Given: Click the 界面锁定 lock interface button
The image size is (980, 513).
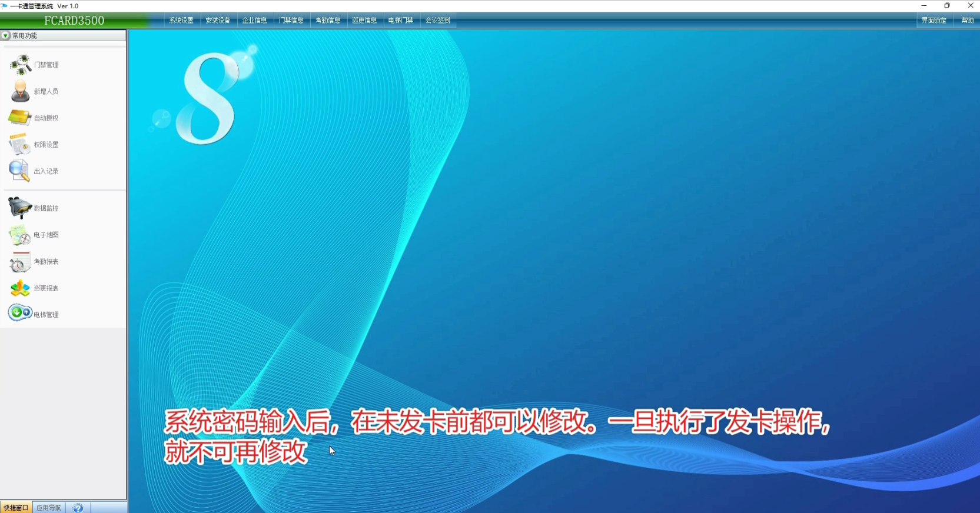Looking at the screenshot, I should click(x=934, y=20).
